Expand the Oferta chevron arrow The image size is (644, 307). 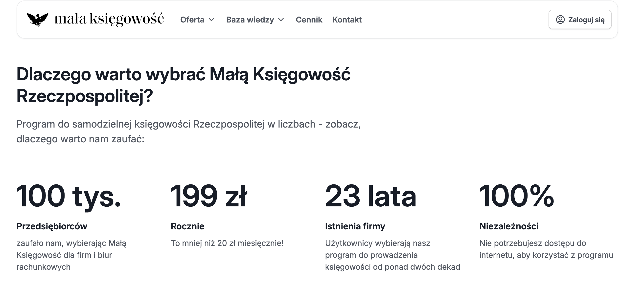point(211,20)
